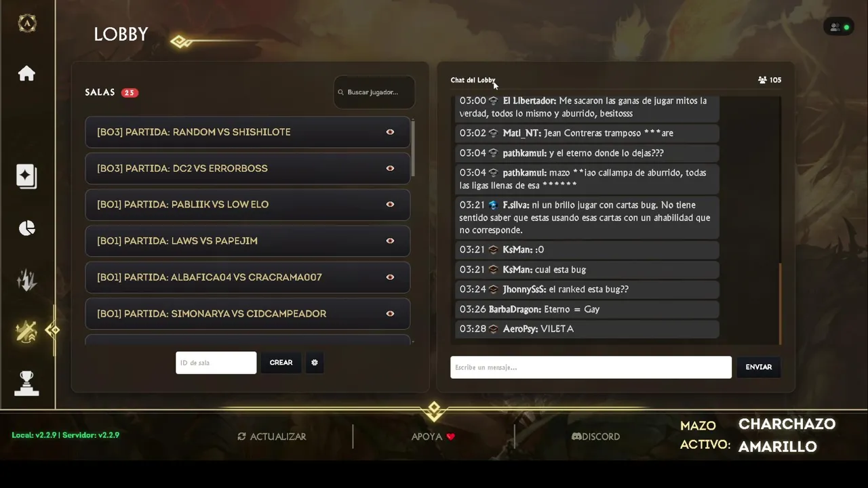Viewport: 868px width, 488px height.
Task: Open the downward arrows icon in sidebar
Action: [x=26, y=280]
